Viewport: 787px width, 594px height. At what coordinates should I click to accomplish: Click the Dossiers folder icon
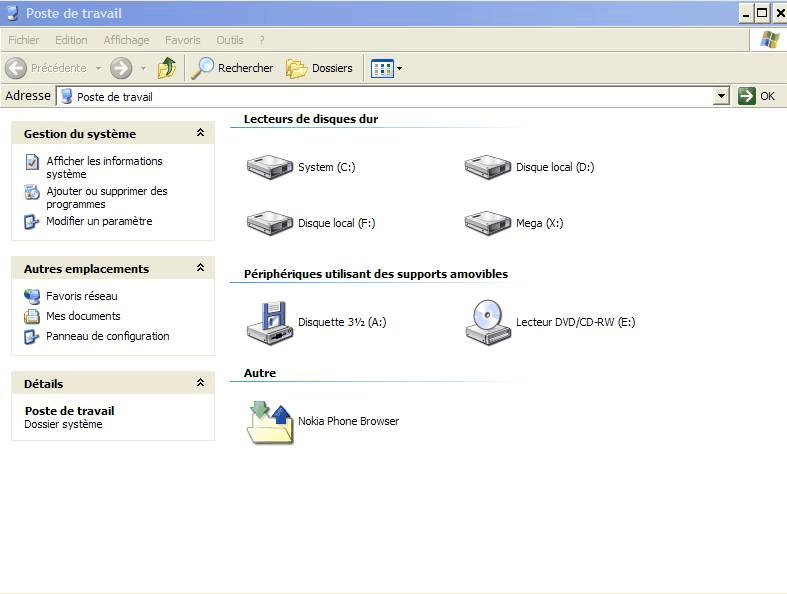tap(296, 68)
